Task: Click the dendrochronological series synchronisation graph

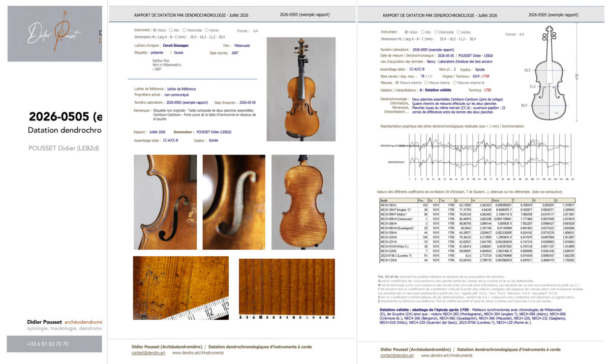Action: pyautogui.click(x=478, y=155)
